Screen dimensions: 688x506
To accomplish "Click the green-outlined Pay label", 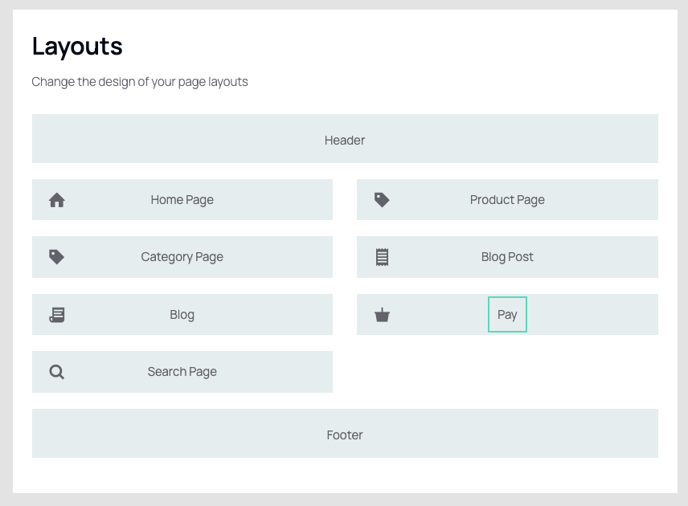I will coord(507,315).
